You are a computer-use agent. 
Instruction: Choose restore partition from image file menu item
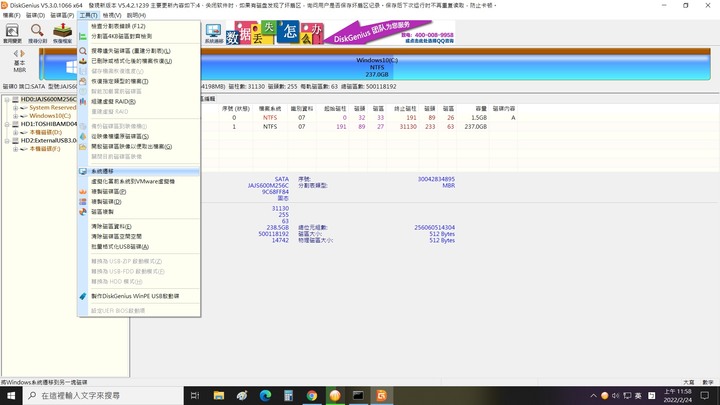(x=139, y=136)
